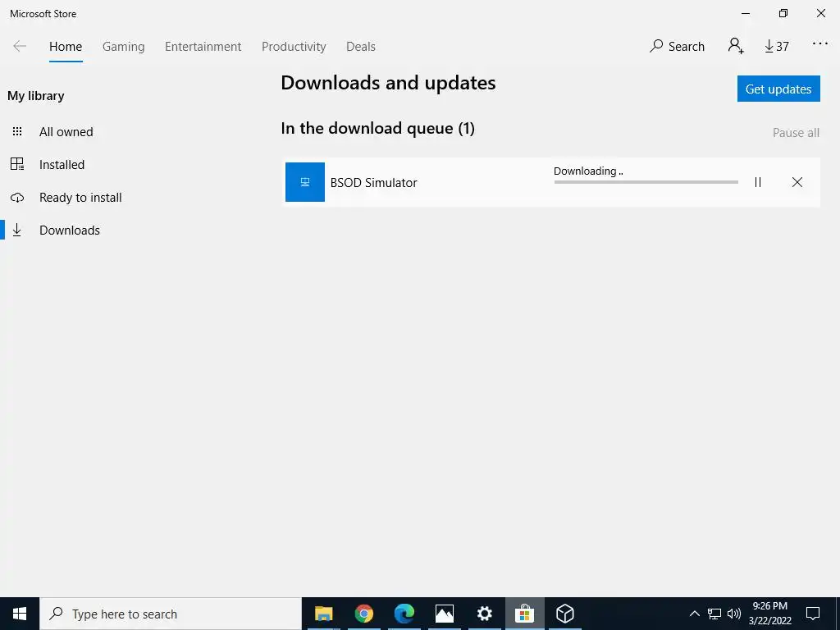This screenshot has height=630, width=840.
Task: Click Pause all downloads
Action: click(x=796, y=133)
